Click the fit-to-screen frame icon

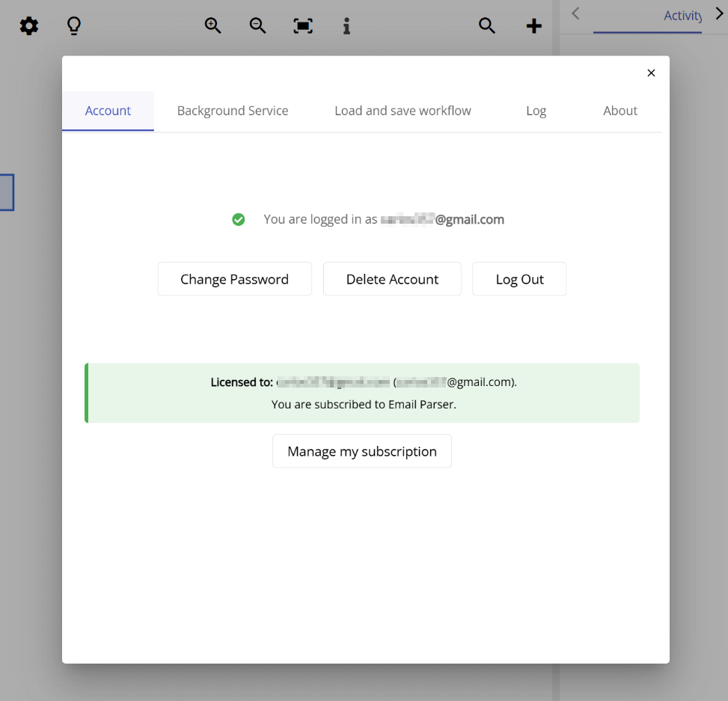(302, 25)
